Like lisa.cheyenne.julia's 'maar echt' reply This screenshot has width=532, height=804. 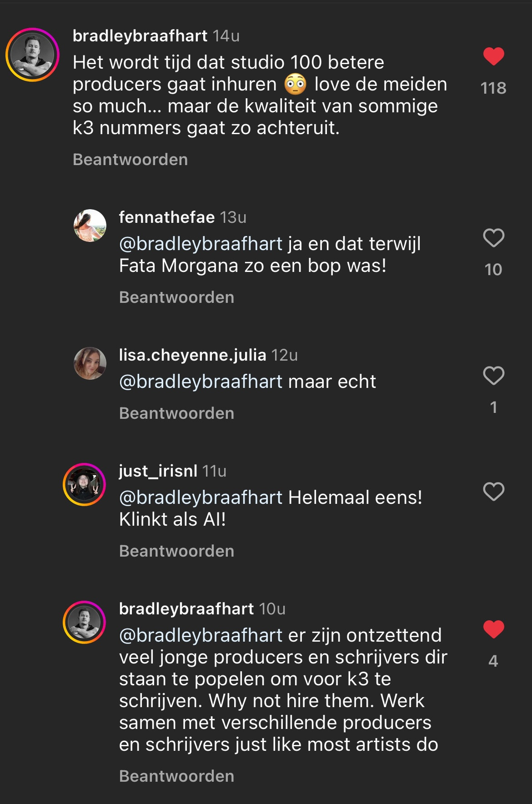tap(493, 376)
